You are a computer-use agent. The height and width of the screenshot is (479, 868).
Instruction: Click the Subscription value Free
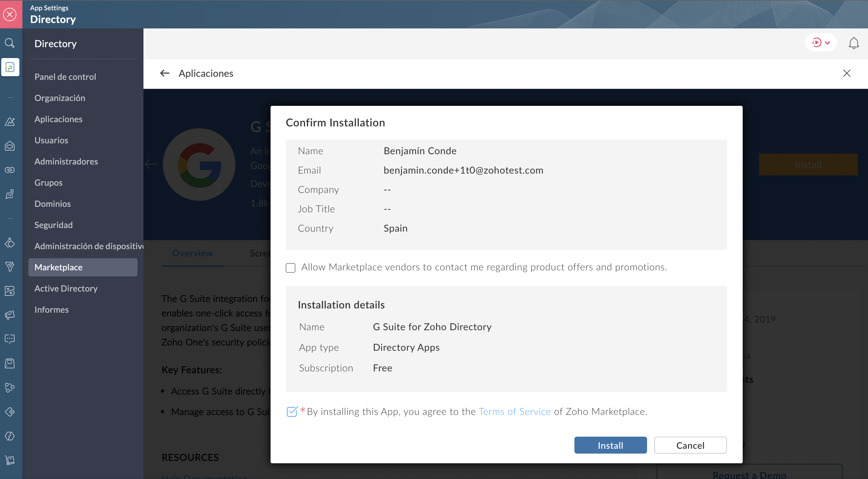tap(383, 368)
